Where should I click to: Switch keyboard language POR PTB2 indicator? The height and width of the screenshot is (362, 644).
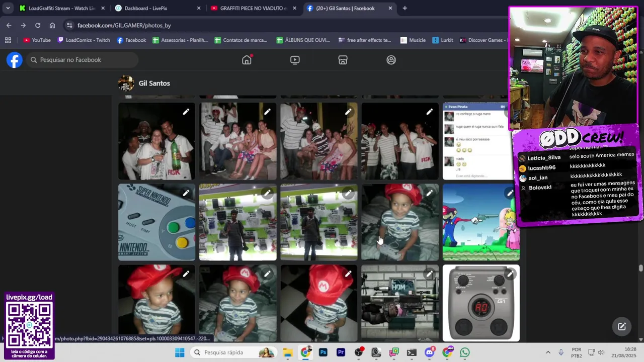pyautogui.click(x=577, y=352)
